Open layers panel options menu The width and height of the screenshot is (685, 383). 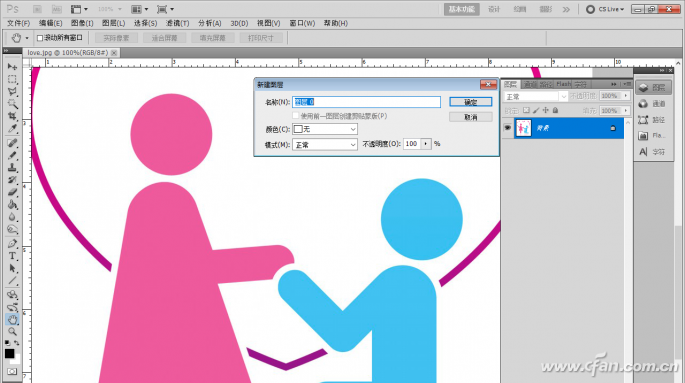[627, 84]
